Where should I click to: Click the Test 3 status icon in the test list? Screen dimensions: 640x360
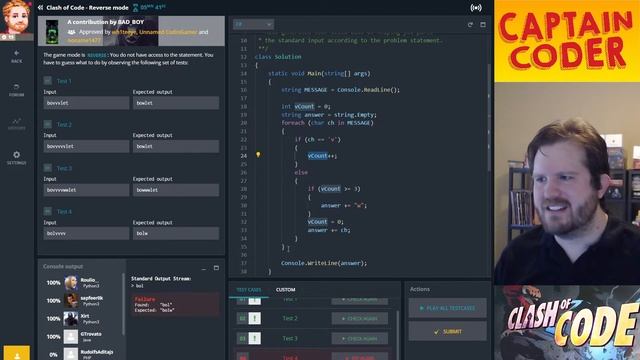click(254, 338)
